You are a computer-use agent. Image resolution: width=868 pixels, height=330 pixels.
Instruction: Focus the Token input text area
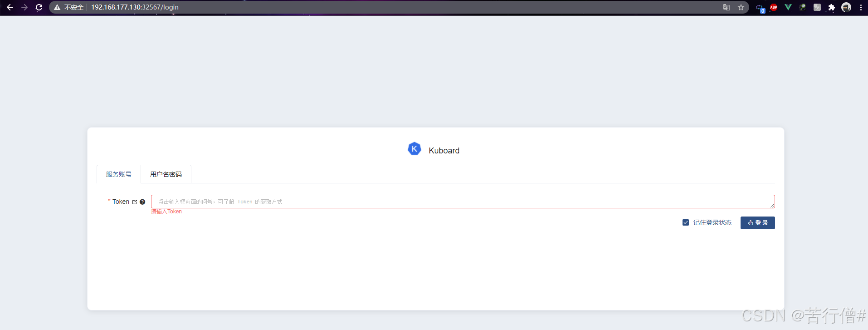coord(463,202)
